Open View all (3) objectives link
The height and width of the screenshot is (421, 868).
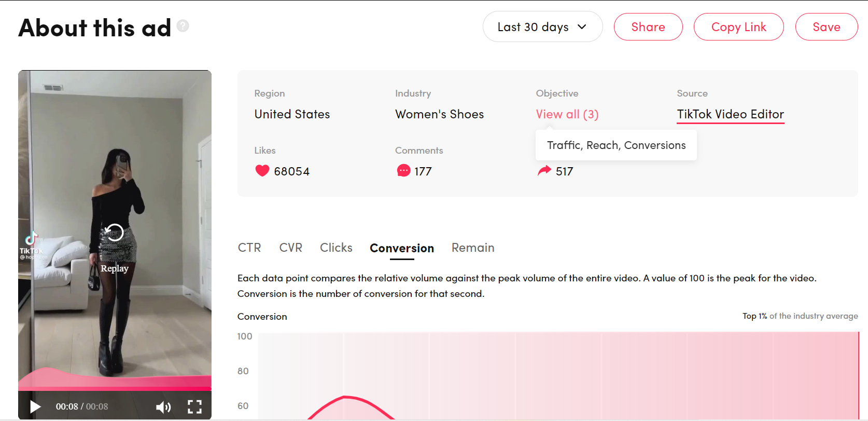[567, 114]
